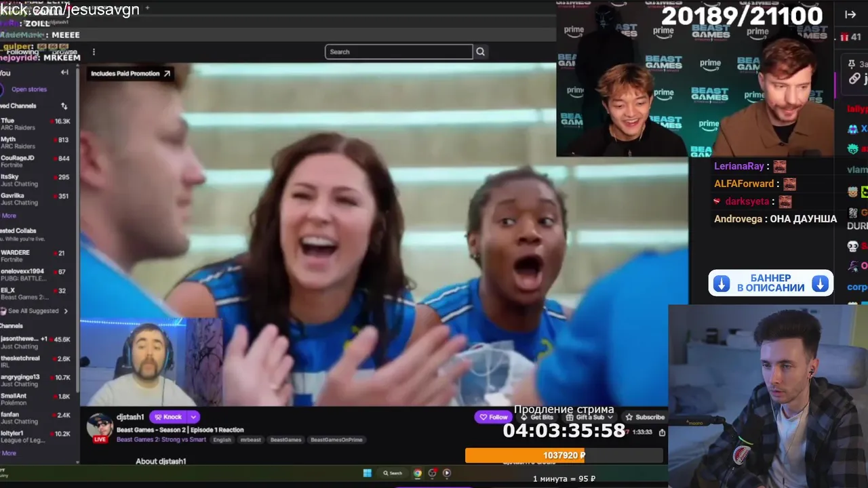Click the Following tab at top left
The width and height of the screenshot is (868, 488).
22,52
